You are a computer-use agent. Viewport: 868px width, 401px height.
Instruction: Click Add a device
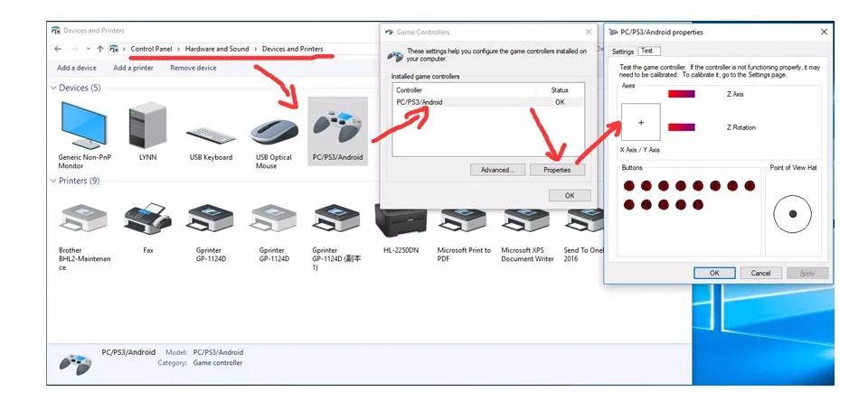(76, 68)
